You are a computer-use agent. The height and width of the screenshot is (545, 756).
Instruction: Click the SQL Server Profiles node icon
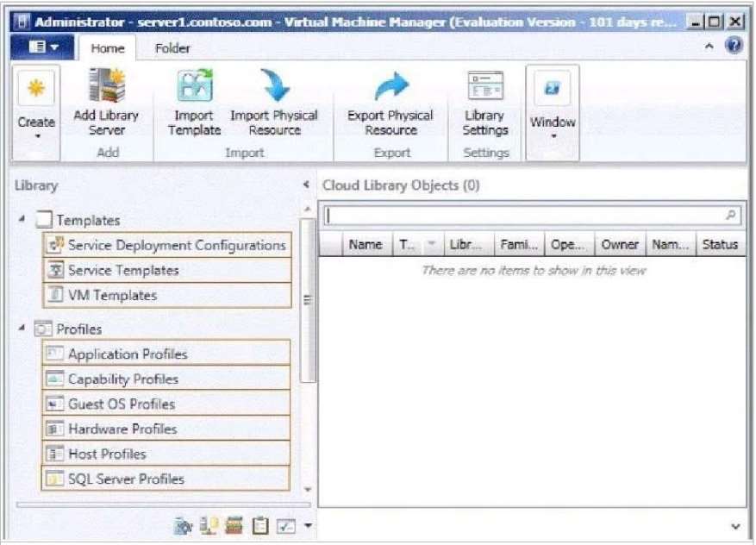(x=54, y=479)
